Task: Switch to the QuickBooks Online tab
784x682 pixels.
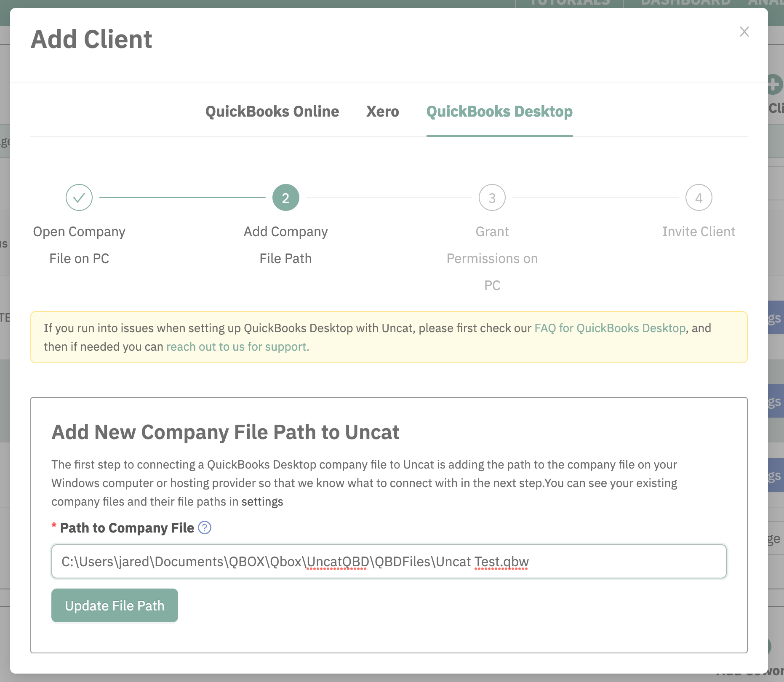Action: [272, 112]
